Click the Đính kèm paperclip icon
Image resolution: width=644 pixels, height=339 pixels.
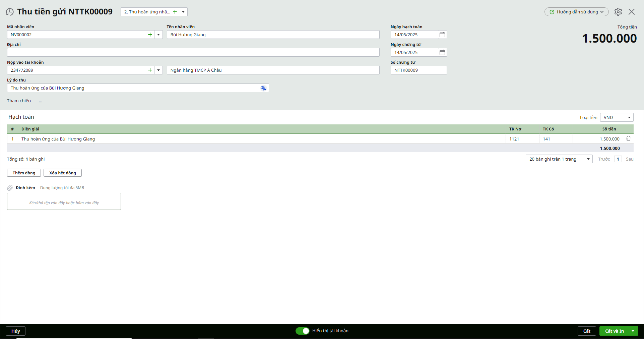(x=10, y=188)
